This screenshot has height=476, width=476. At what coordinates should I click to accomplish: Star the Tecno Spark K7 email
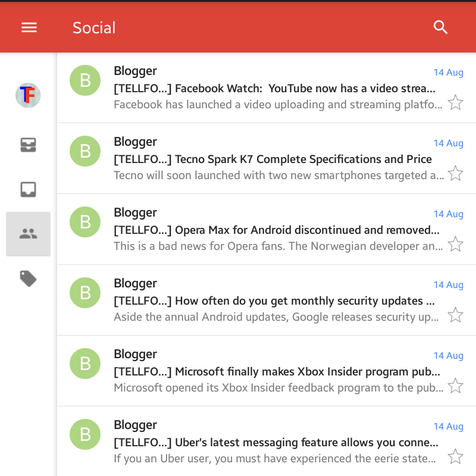455,173
